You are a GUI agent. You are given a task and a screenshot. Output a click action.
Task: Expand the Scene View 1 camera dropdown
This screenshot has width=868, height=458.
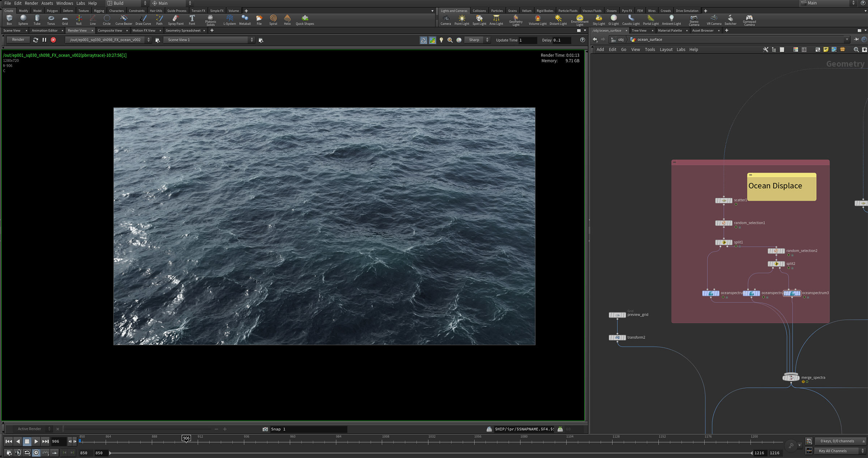pos(209,40)
